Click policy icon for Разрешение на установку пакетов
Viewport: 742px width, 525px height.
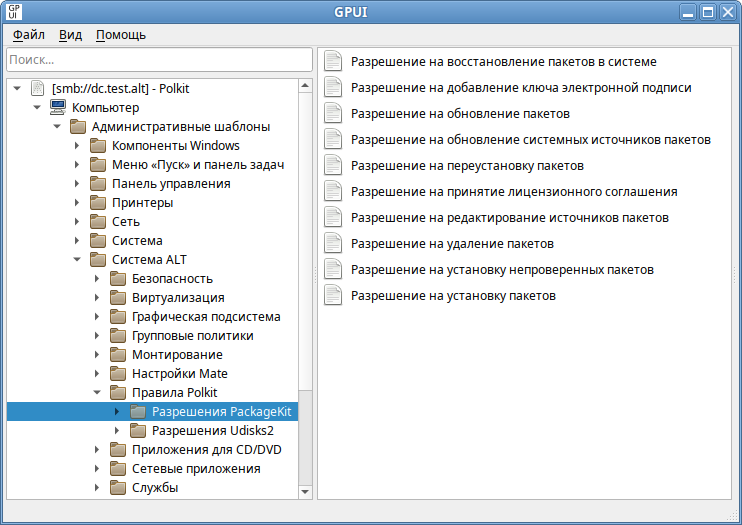coord(333,296)
